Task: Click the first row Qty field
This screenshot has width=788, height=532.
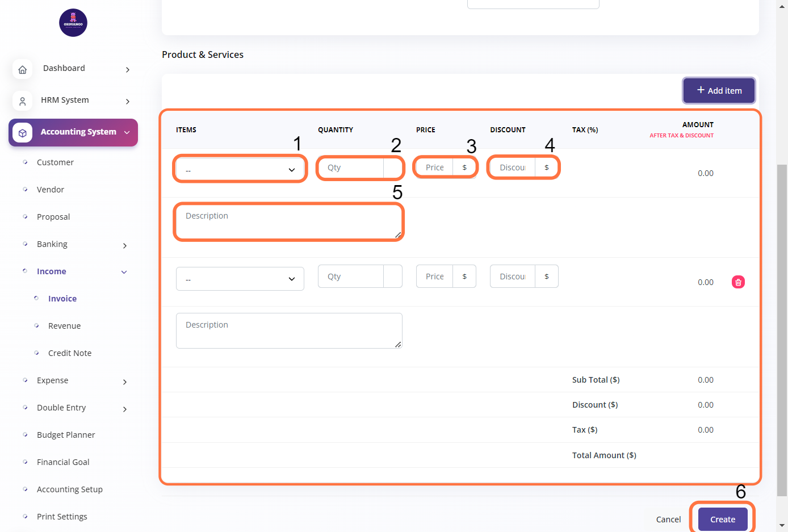Action: point(350,167)
